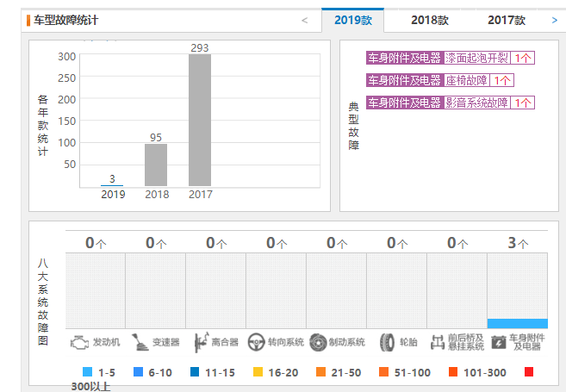The height and width of the screenshot is (392, 566).
Task: Click the 1-5 legend color swatch
Action: (87, 372)
